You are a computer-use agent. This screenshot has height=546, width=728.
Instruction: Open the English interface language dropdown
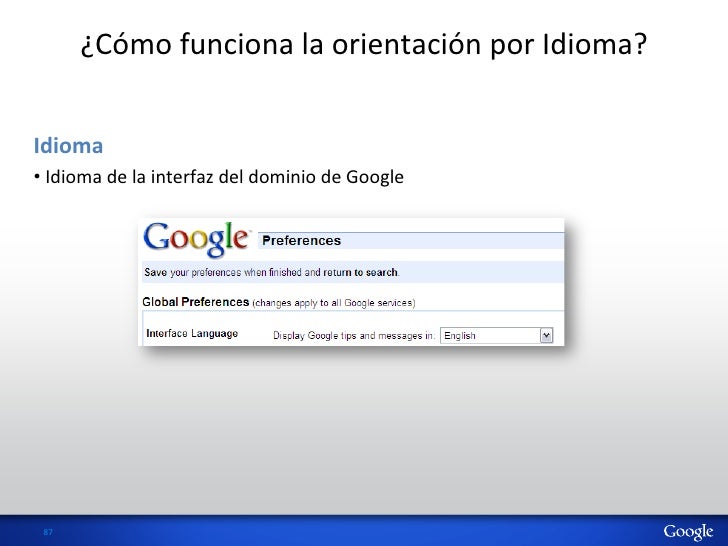(x=496, y=335)
